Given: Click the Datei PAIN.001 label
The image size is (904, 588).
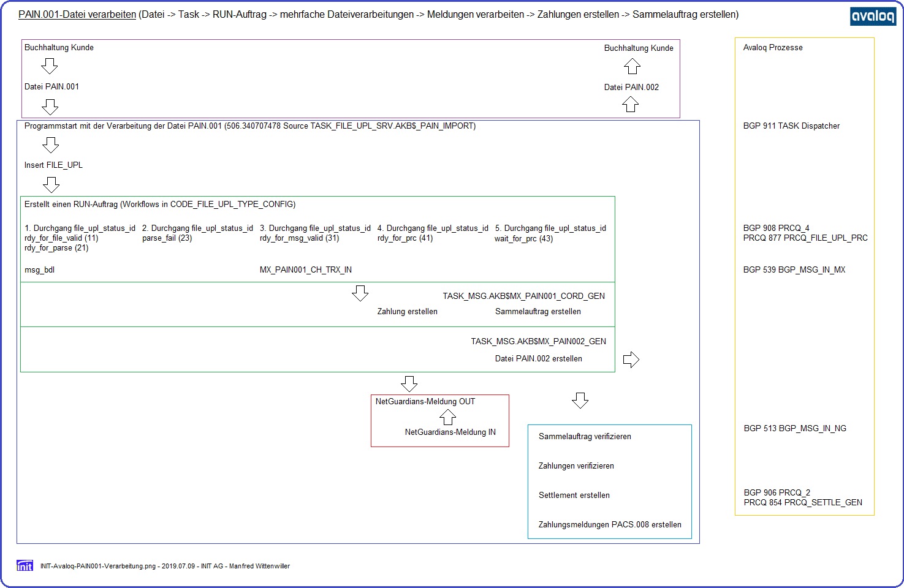Looking at the screenshot, I should pyautogui.click(x=51, y=86).
